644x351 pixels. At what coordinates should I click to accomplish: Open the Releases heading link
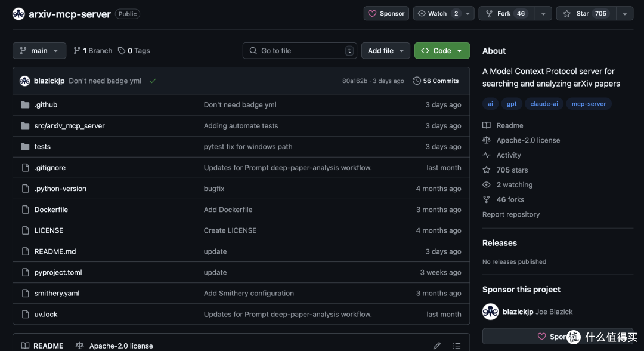coord(500,243)
